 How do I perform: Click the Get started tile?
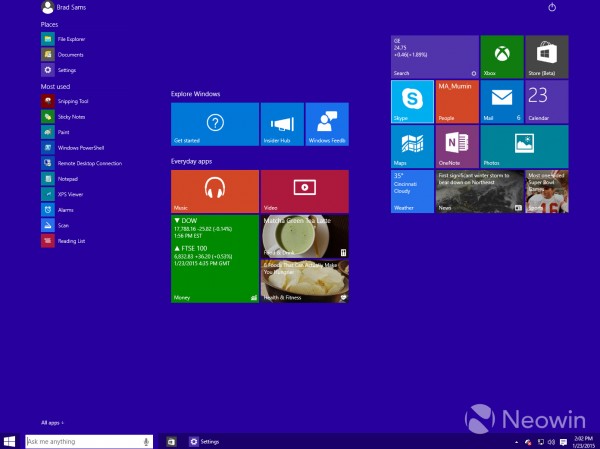coord(214,124)
